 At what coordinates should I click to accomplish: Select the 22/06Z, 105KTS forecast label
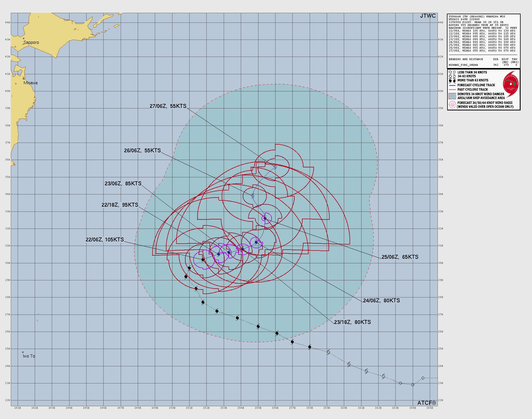[104, 240]
